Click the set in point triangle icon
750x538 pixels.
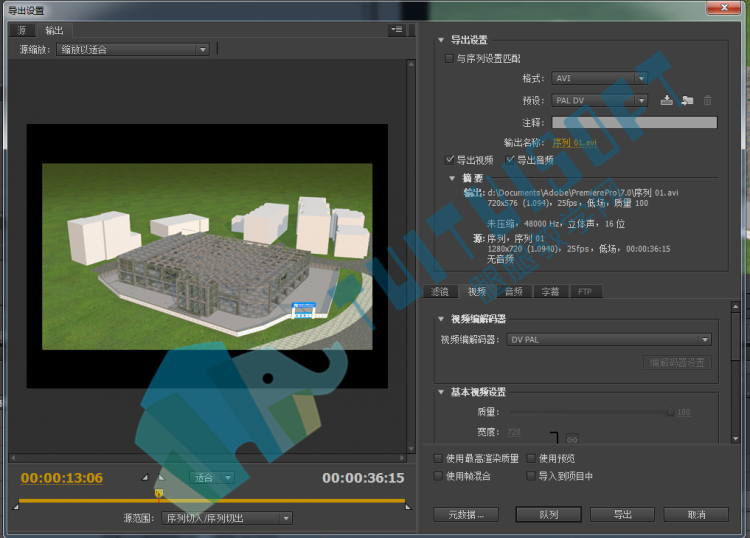click(x=145, y=477)
